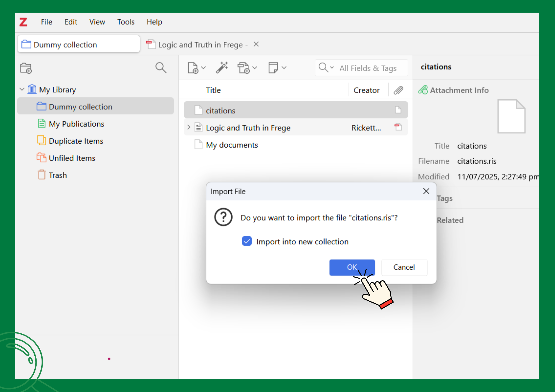Viewport: 555px width, 392px height.
Task: Select the Logic and Truth in Frege item
Action: 296,127
